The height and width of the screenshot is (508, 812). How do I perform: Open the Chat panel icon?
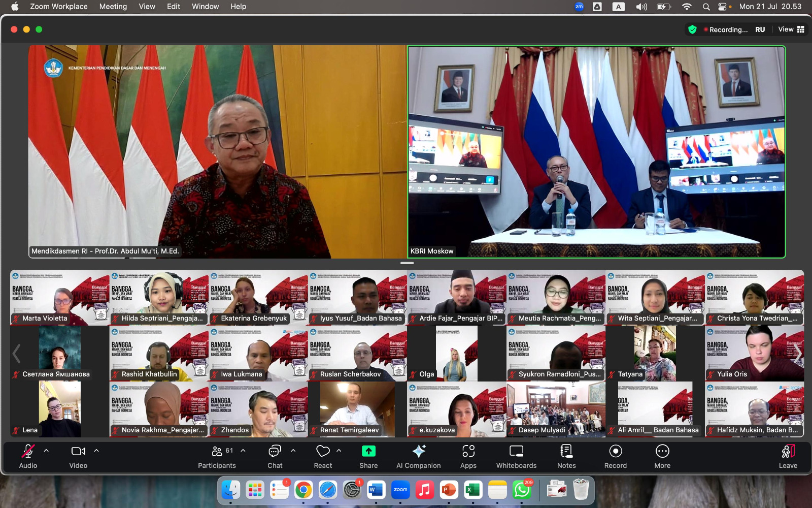tap(275, 452)
